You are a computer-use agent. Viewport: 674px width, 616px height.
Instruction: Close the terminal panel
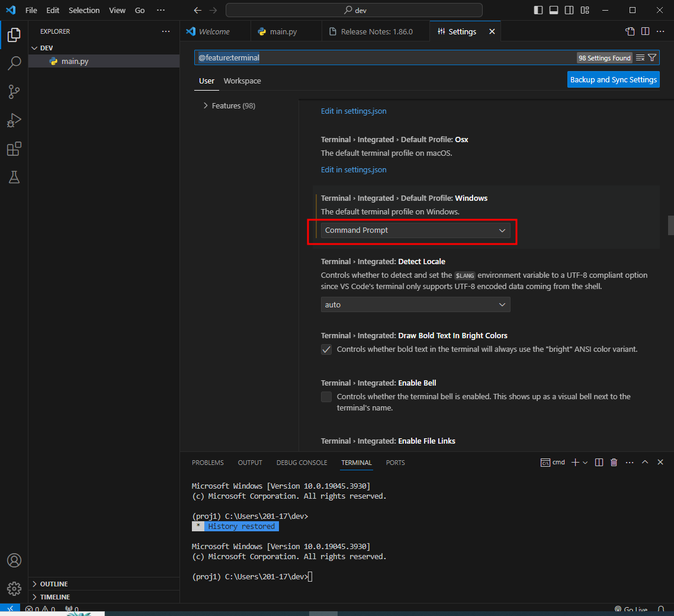[x=660, y=462]
